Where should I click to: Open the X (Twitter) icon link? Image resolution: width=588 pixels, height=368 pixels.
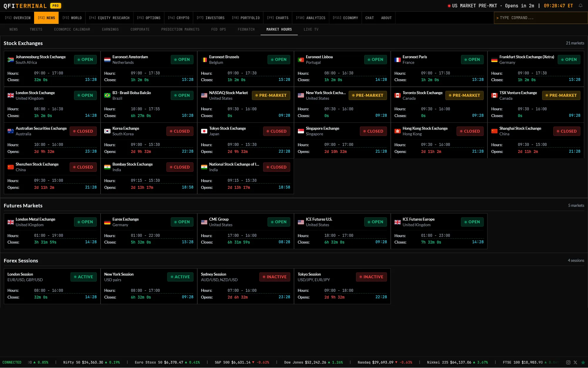point(575,362)
